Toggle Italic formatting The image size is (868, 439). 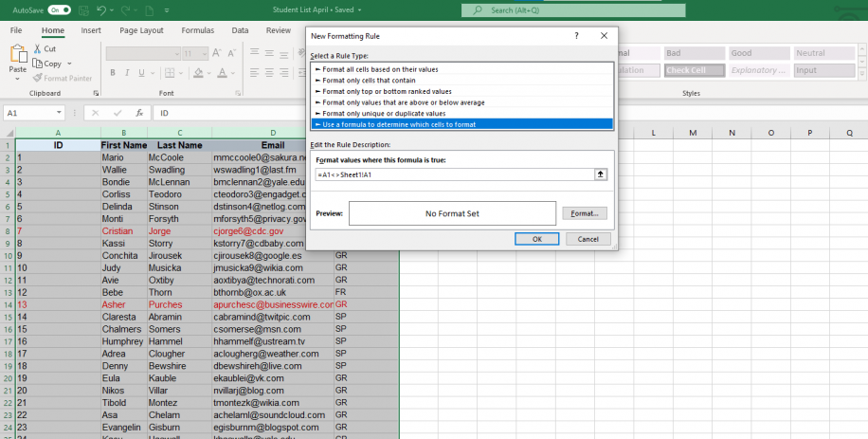[x=127, y=72]
